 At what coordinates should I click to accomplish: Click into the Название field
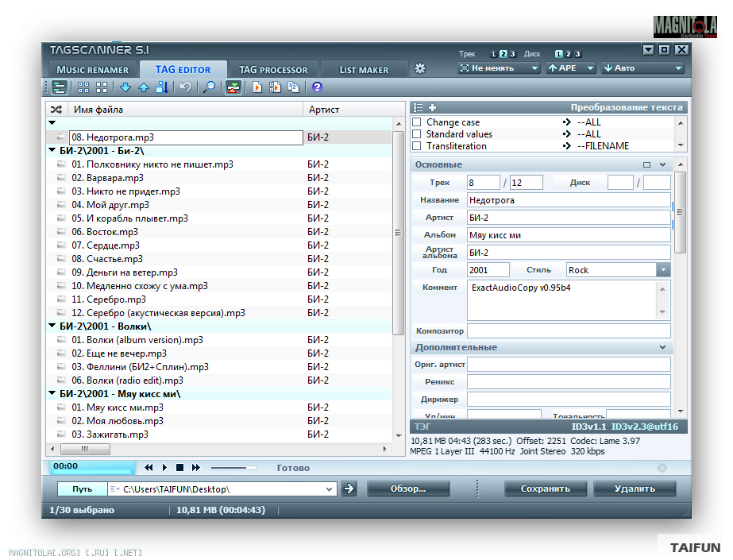coord(569,200)
